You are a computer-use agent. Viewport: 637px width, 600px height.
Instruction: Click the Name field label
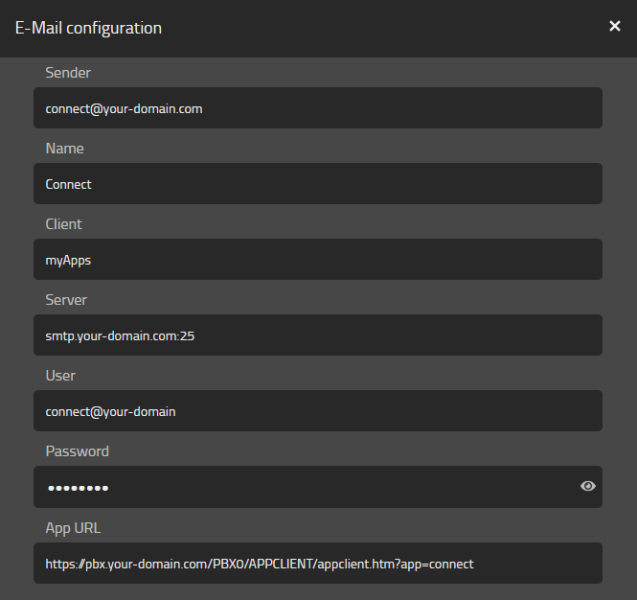[x=65, y=149]
